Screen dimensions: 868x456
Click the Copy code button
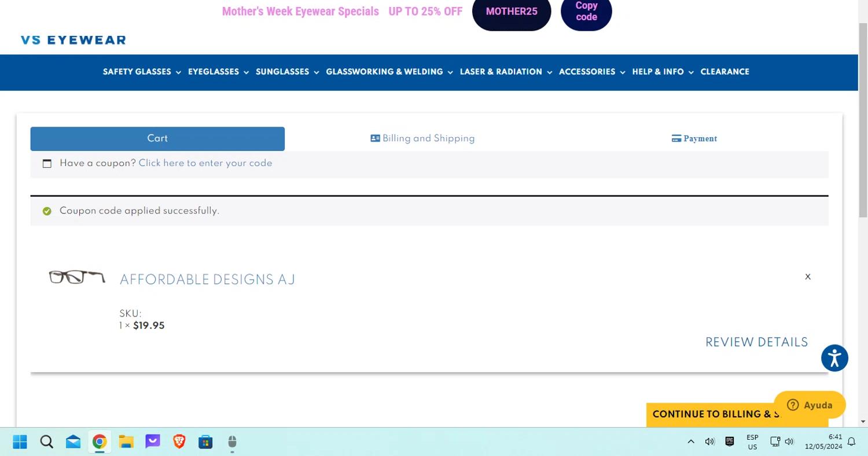click(x=586, y=12)
